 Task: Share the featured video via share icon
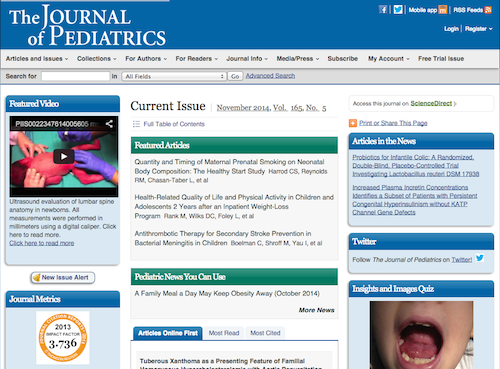click(x=109, y=124)
